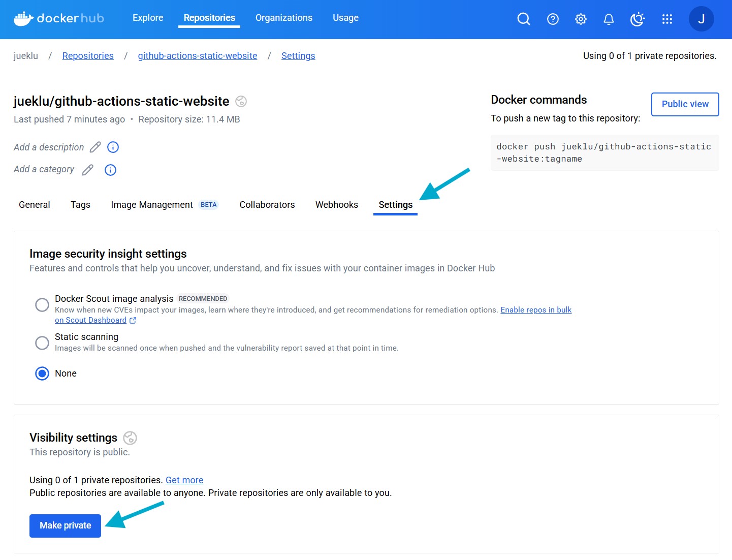This screenshot has width=732, height=560.
Task: Show notifications via bell icon
Action: 609,19
